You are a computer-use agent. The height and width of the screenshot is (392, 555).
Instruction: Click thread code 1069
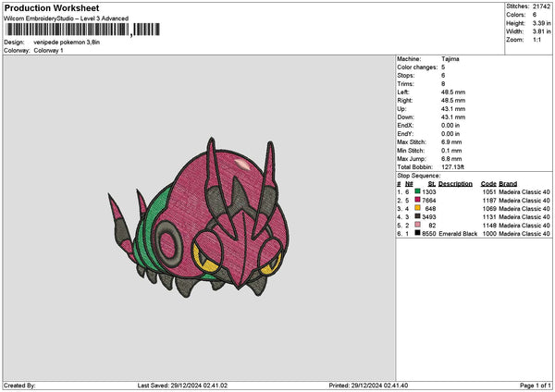pyautogui.click(x=489, y=208)
